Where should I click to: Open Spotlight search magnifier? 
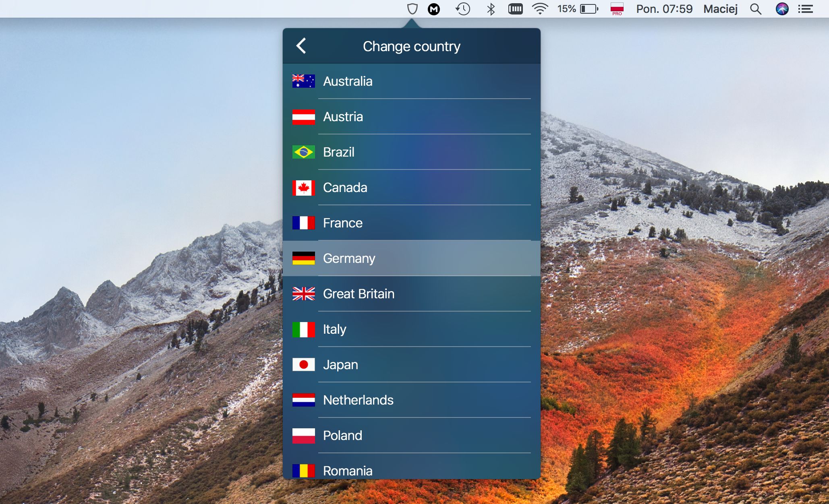pos(755,9)
